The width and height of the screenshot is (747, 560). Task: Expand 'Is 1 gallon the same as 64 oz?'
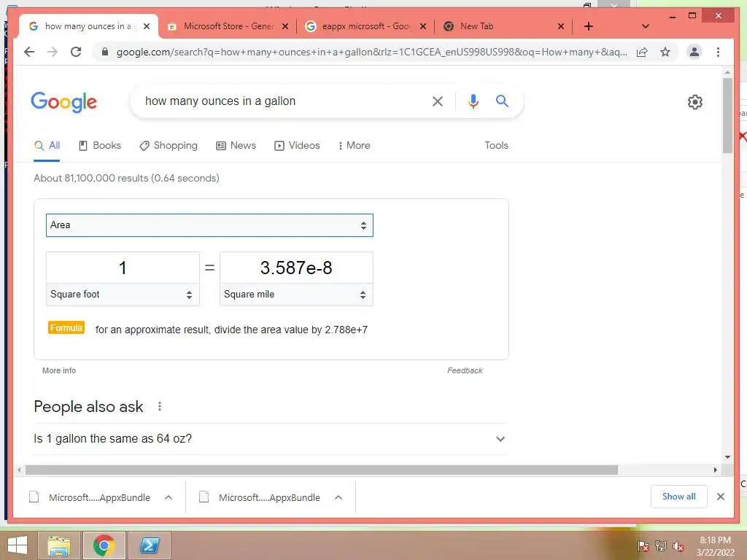(271, 438)
